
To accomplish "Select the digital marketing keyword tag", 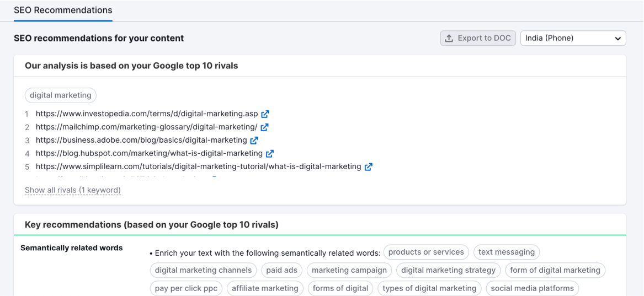I will tap(61, 95).
